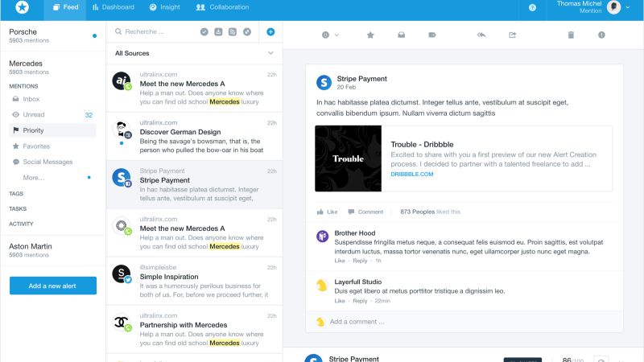644x362 pixels.
Task: Click the search magnifier icon
Action: pos(118,31)
